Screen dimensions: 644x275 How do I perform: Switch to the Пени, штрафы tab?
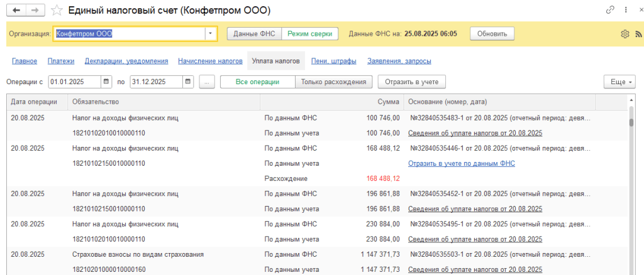pyautogui.click(x=334, y=61)
